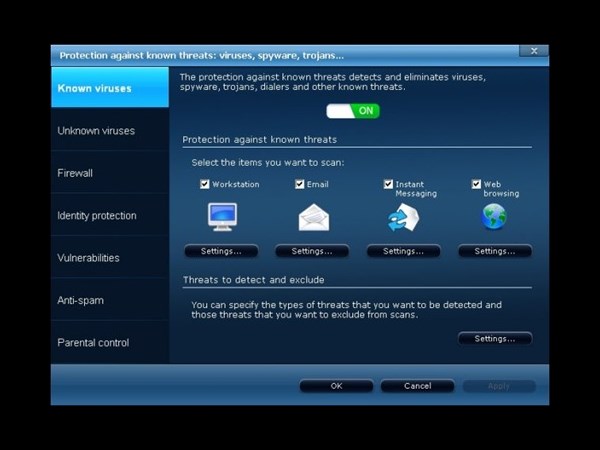This screenshot has height=450, width=600.
Task: Open Settings under Web browsing
Action: pos(495,251)
